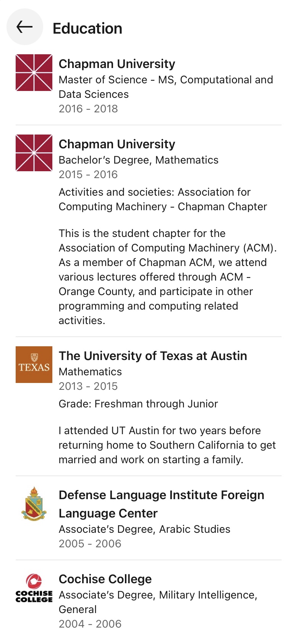Screen dimensions: 293x644
Task: Click Grade: Freshman through Junior text
Action: 138,404
